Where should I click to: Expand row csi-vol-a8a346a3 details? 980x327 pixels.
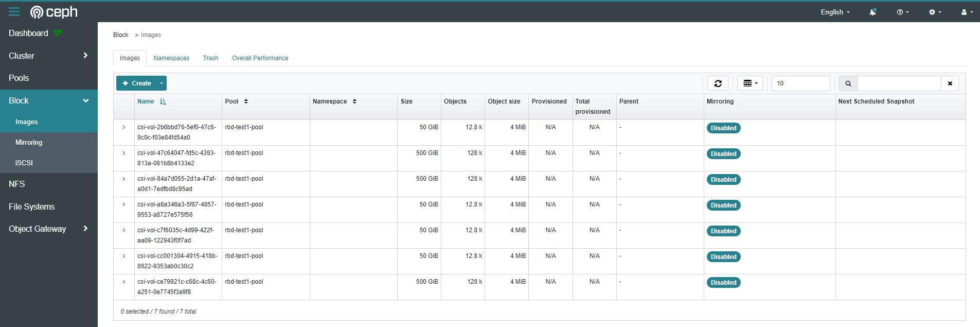tap(124, 204)
